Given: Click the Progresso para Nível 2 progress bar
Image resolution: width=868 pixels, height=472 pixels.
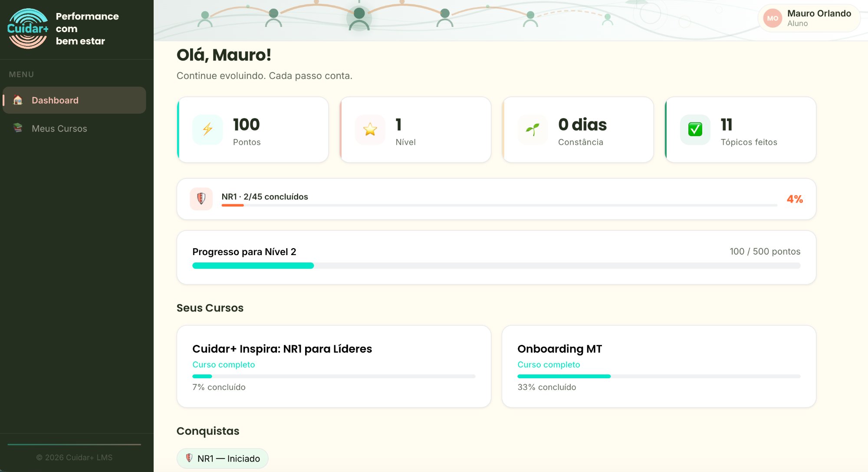Looking at the screenshot, I should pyautogui.click(x=496, y=265).
